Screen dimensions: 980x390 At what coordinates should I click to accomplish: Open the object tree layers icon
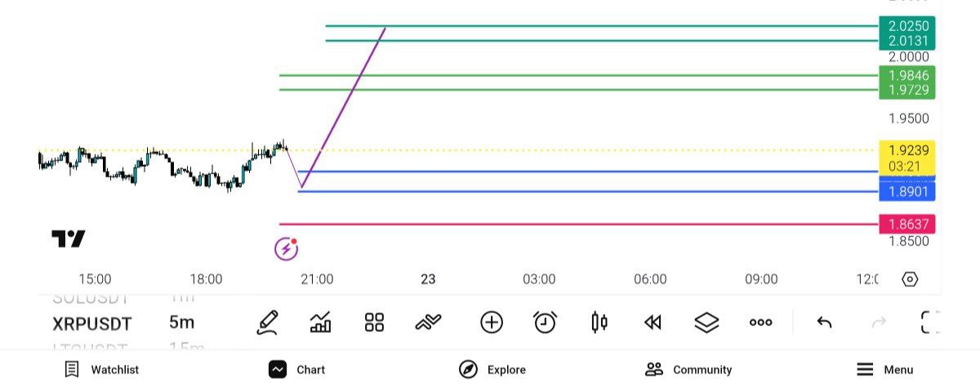(706, 323)
